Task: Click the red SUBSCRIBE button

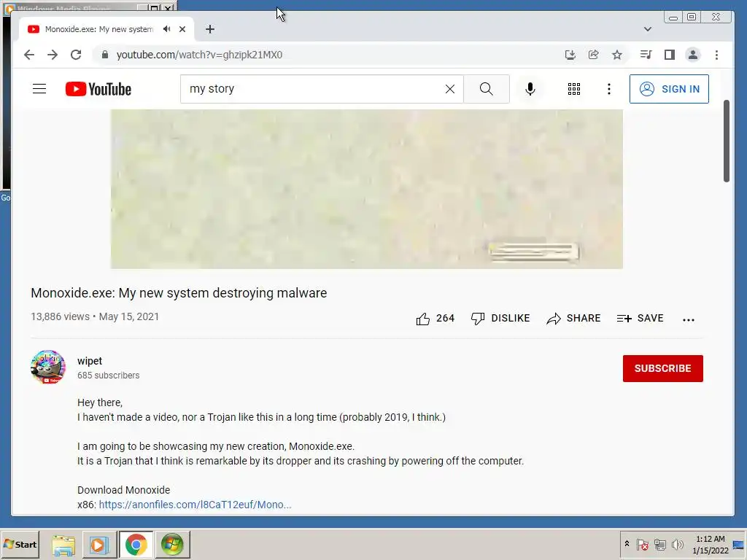Action: tap(662, 368)
